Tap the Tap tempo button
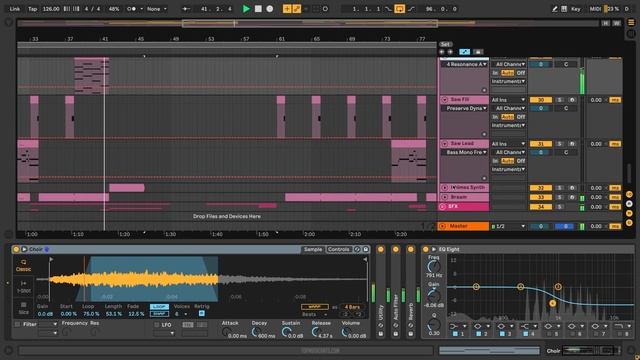640x360 pixels. tap(32, 9)
